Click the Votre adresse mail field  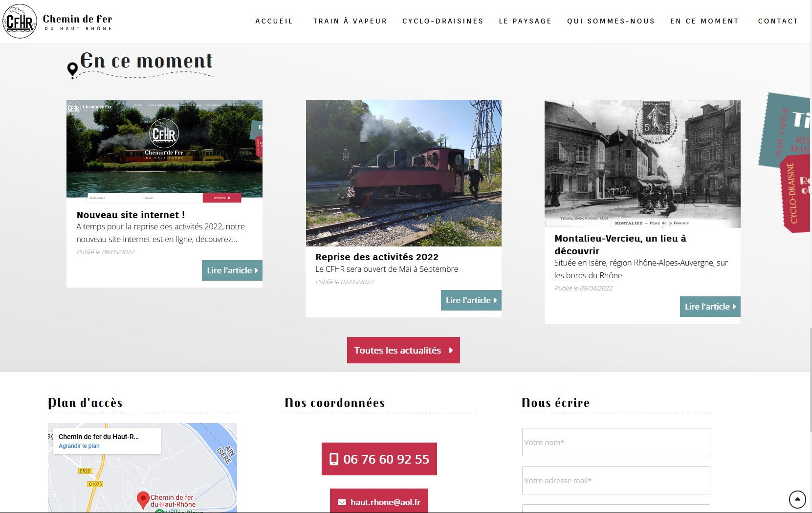coord(615,480)
